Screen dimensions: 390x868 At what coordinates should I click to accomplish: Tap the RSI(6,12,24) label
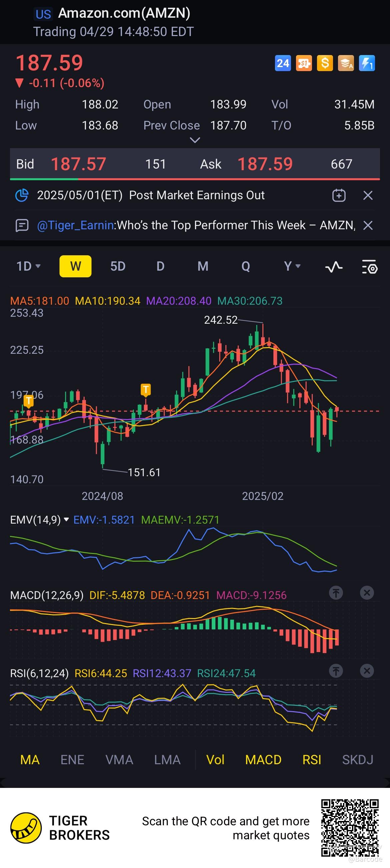tap(39, 673)
